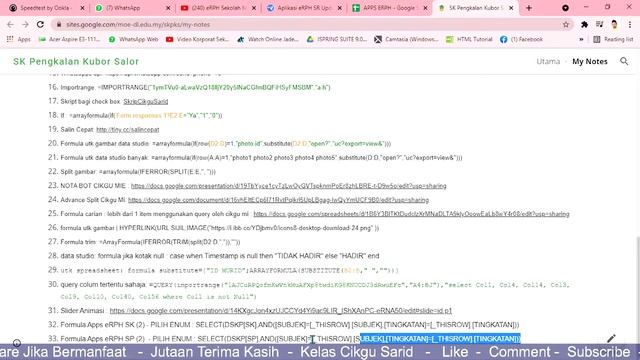This screenshot has width=640, height=360.
Task: Open the Slider Animasi presentation link
Action: tap(281, 311)
